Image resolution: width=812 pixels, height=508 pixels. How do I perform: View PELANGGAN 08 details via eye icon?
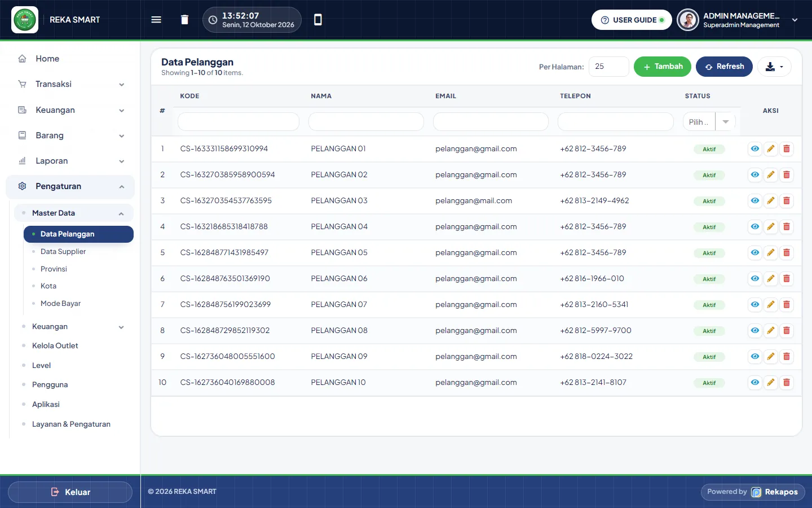coord(755,331)
